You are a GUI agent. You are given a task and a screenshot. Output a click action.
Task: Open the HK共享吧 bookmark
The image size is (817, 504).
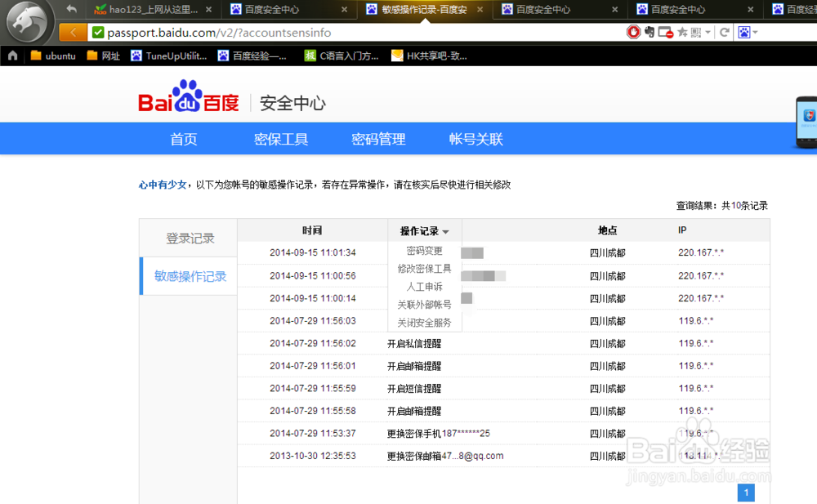[x=429, y=56]
